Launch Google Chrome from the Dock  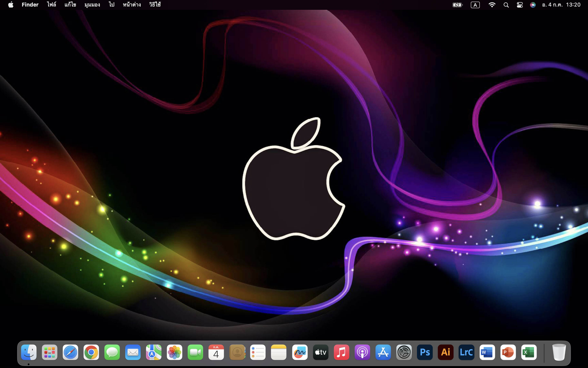click(x=91, y=352)
